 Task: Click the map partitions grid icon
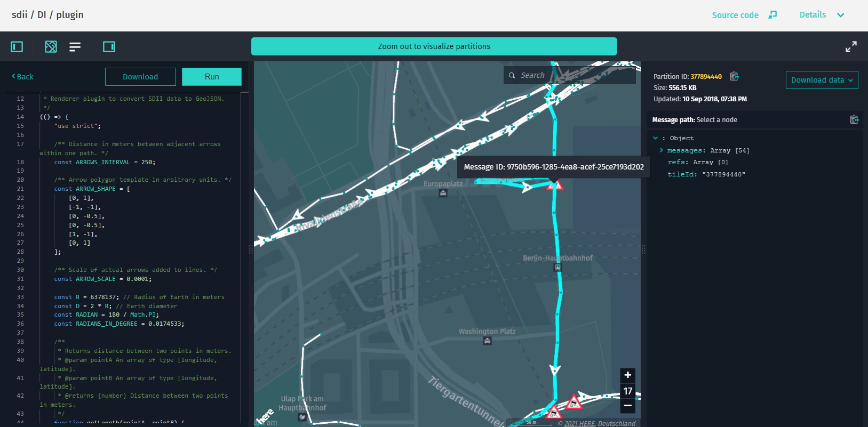(x=51, y=47)
